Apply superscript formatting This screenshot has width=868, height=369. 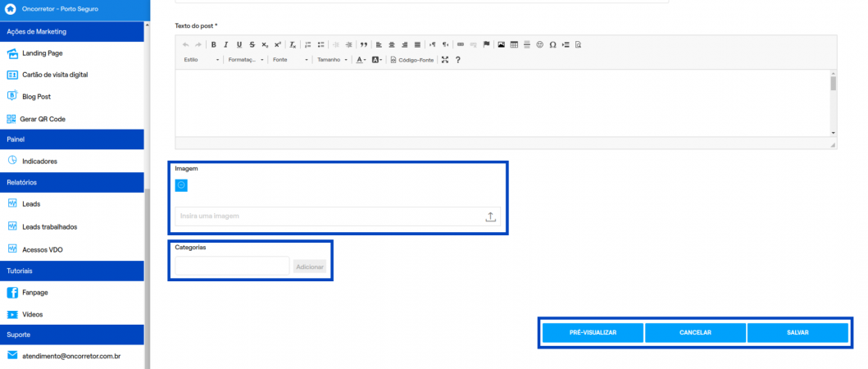[277, 45]
